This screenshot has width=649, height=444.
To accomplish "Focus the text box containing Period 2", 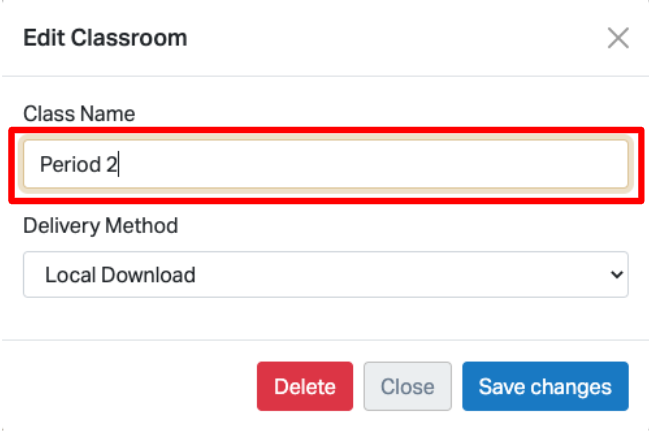I will pos(325,164).
